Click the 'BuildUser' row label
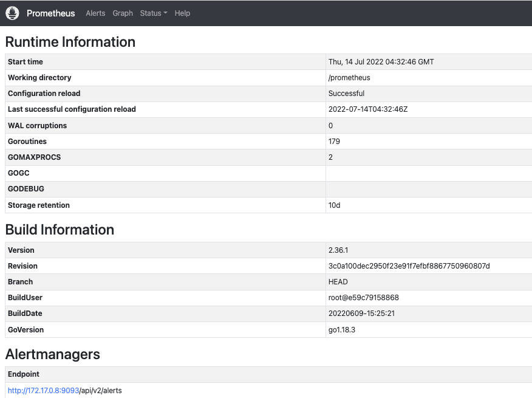The image size is (532, 398). (x=25, y=298)
